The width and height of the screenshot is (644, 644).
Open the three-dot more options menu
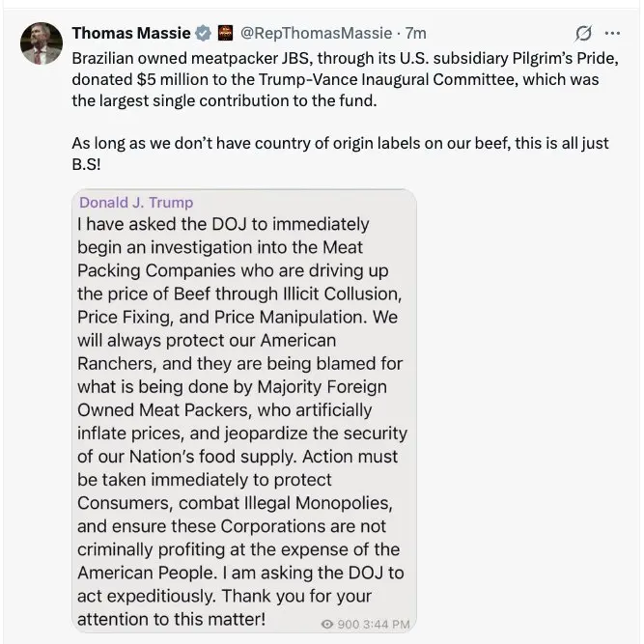click(x=612, y=34)
